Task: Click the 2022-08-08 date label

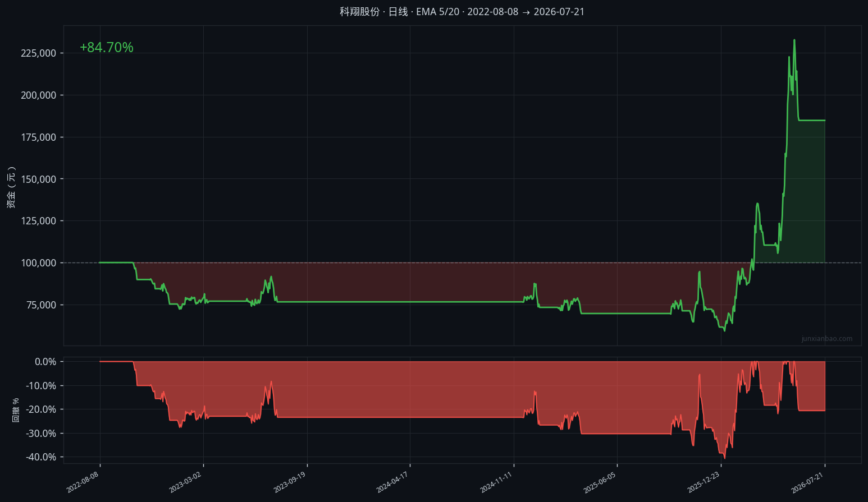Action: pos(83,482)
